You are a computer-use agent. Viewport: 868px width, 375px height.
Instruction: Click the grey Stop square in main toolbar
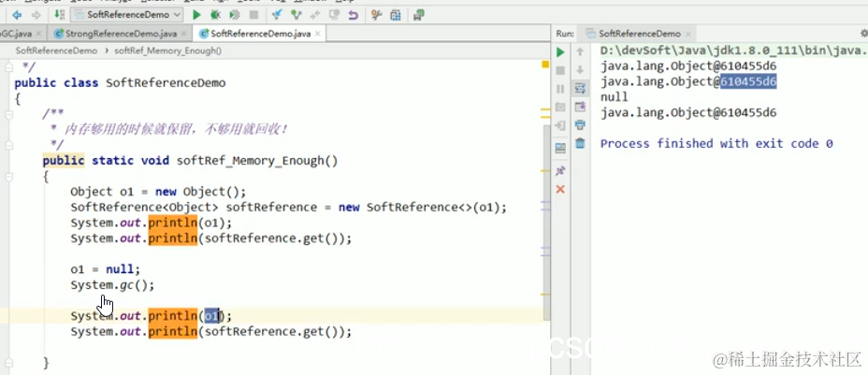pos(253,15)
